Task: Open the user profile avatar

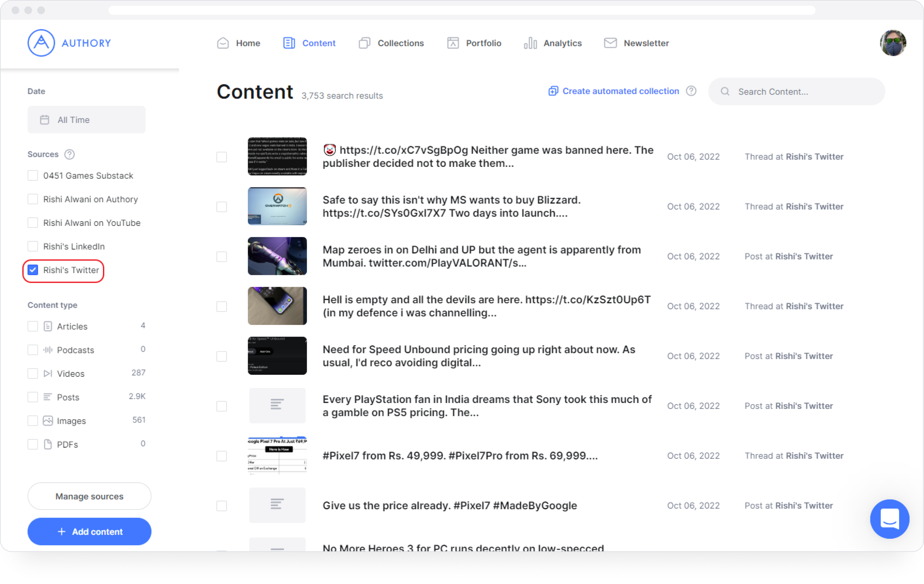Action: (893, 43)
